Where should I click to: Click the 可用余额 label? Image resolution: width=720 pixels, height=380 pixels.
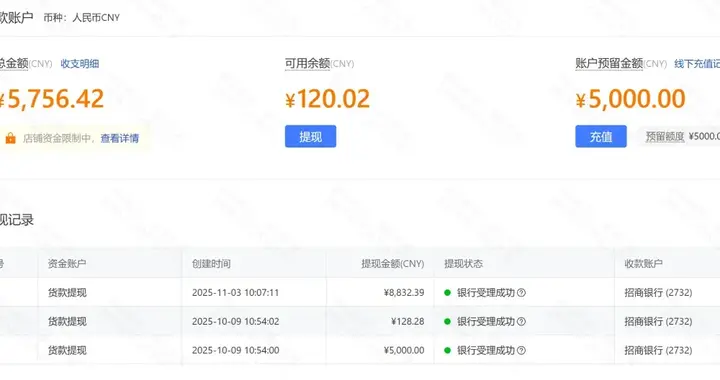click(x=308, y=63)
